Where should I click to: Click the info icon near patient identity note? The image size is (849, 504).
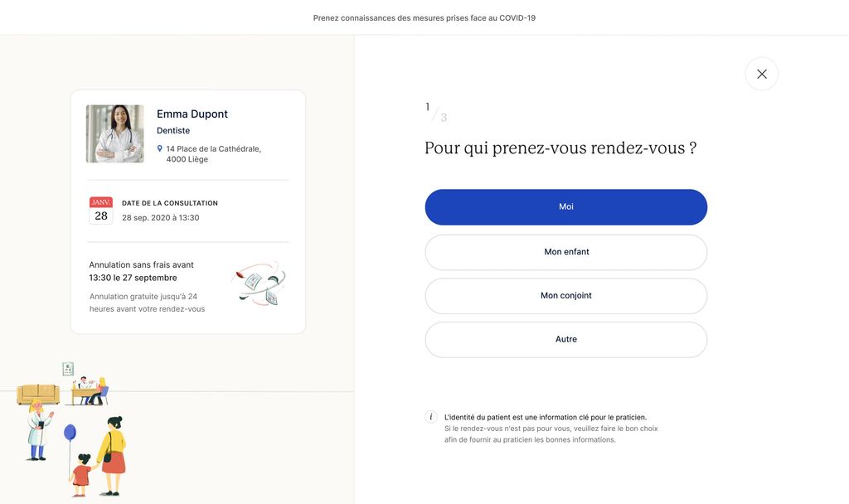click(x=431, y=417)
